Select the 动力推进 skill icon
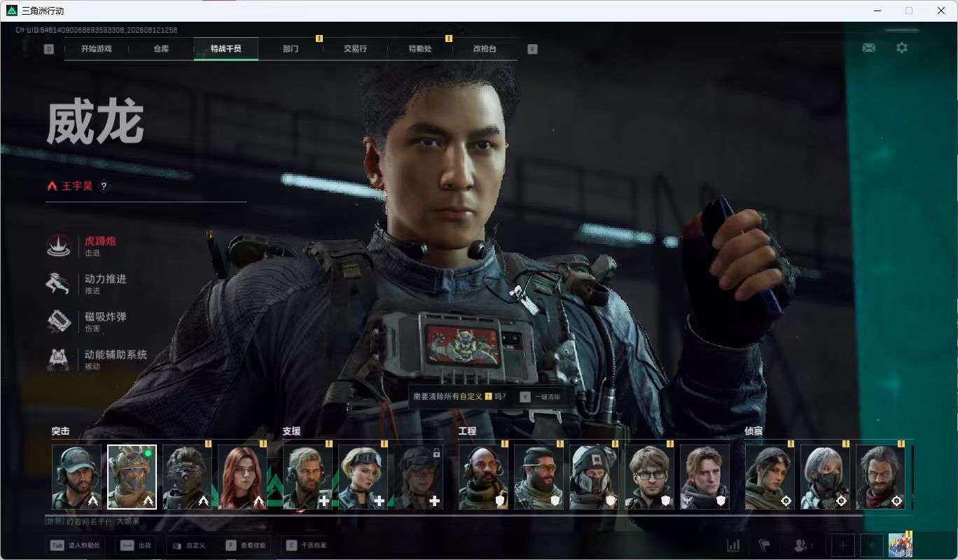958x560 pixels. pos(59,283)
